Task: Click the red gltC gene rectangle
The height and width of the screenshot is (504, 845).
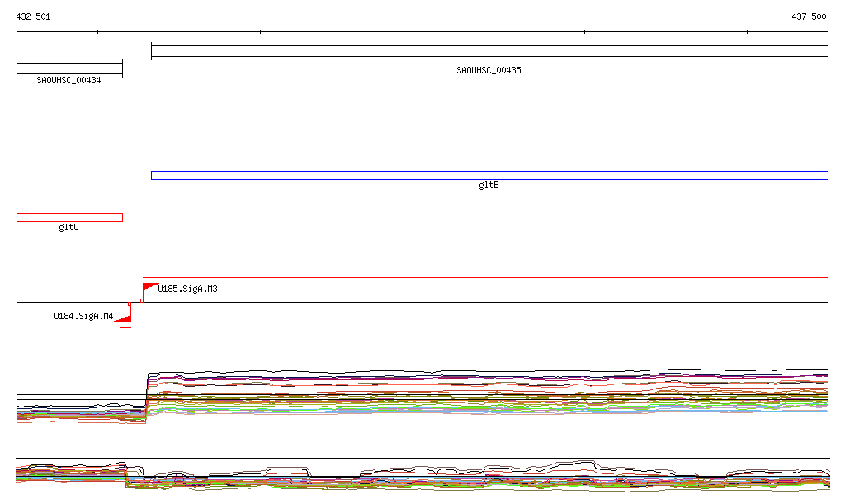Action: [x=69, y=217]
